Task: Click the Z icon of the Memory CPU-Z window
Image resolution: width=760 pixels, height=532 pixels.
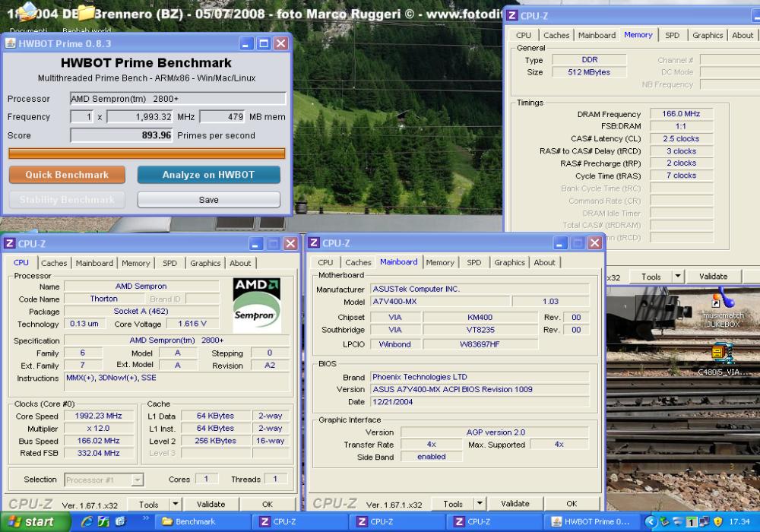Action: (511, 15)
